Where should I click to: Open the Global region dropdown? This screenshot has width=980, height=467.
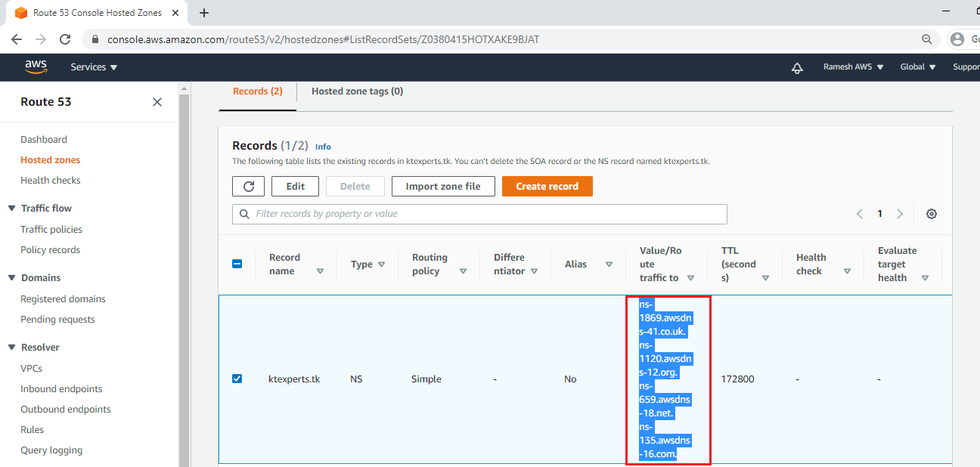(918, 67)
